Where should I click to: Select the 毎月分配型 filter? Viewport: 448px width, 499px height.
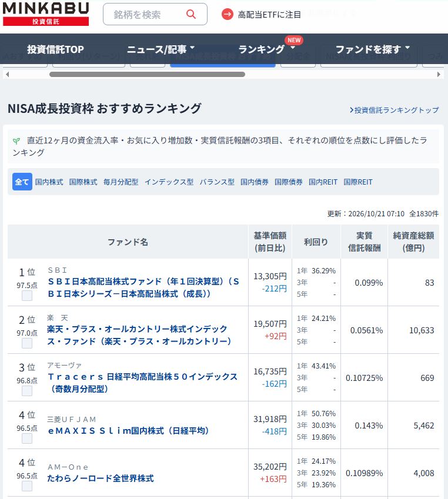121,182
